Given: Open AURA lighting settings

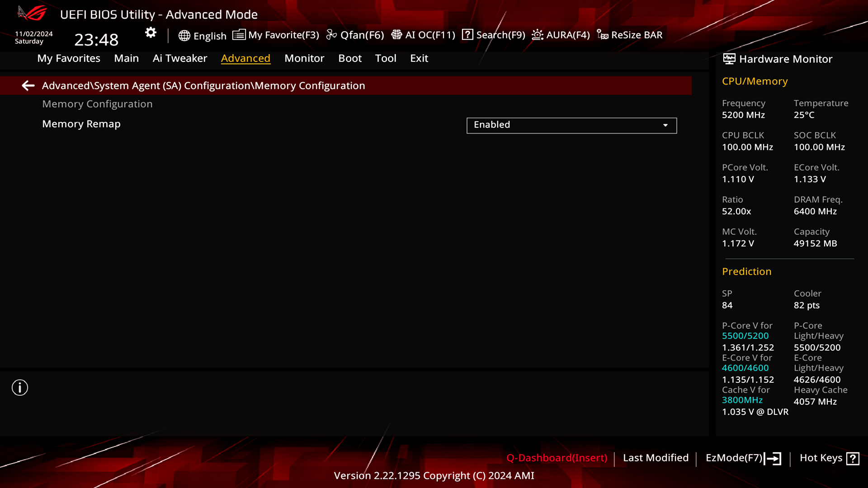Looking at the screenshot, I should point(561,34).
